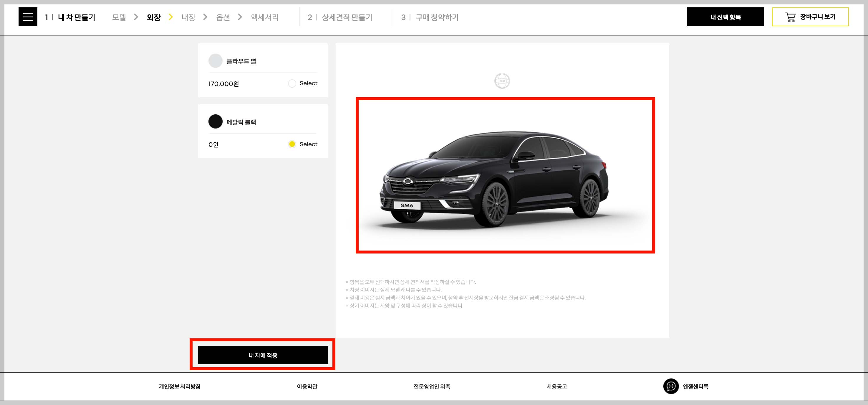Go to the 모델 step

[119, 17]
